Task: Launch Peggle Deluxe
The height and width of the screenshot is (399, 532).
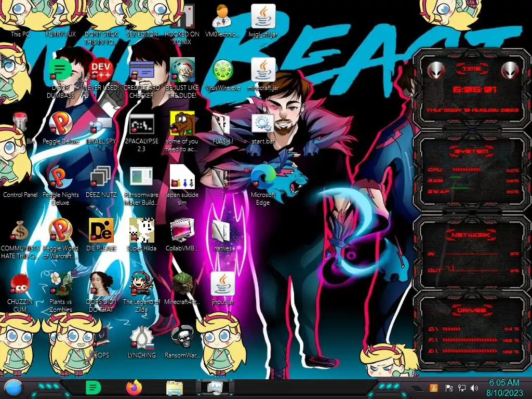Action: coord(61,129)
